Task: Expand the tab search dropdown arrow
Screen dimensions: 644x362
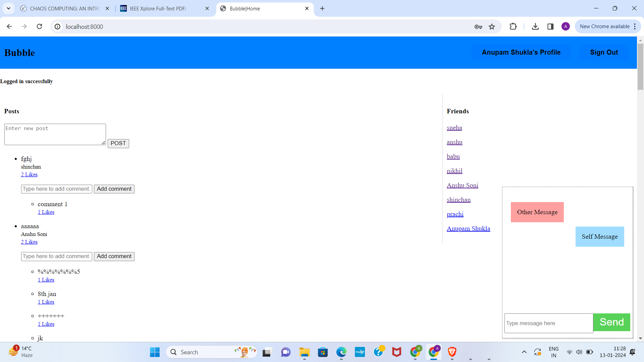Action: click(x=9, y=8)
